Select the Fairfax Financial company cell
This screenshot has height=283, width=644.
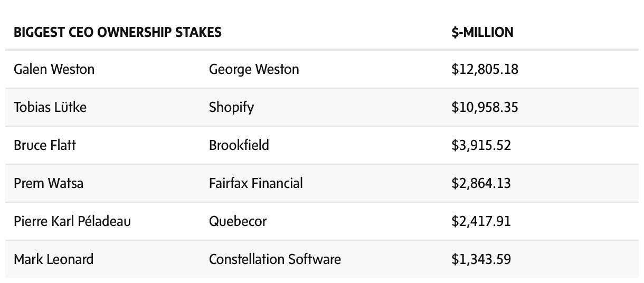click(x=256, y=183)
